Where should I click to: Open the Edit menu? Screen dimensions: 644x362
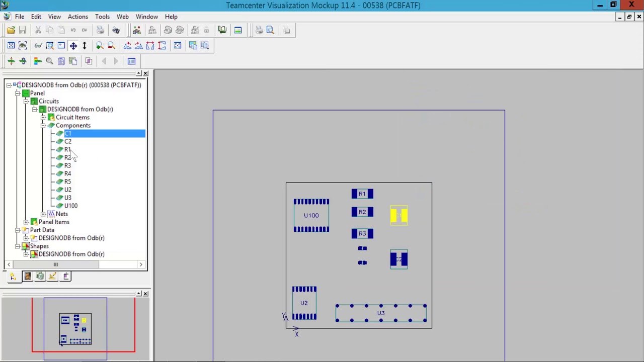coord(36,17)
